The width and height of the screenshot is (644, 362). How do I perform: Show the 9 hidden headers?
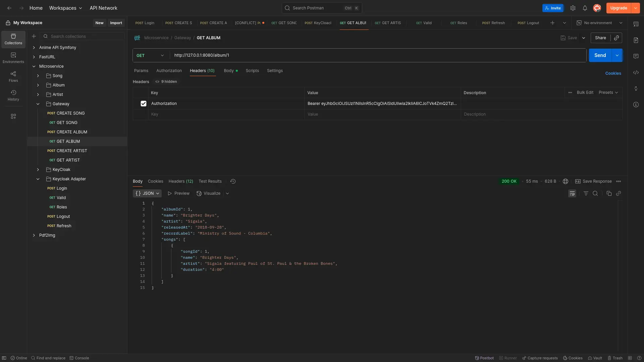[166, 81]
